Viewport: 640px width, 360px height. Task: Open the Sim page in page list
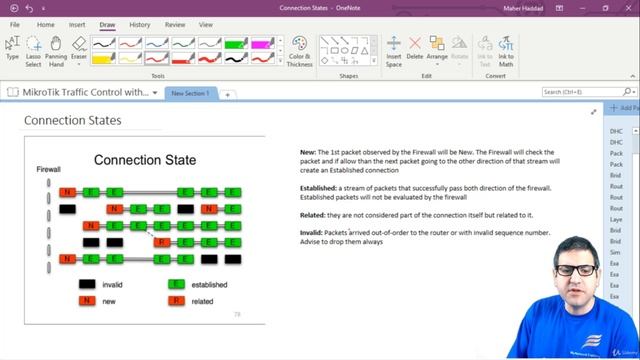tap(615, 252)
